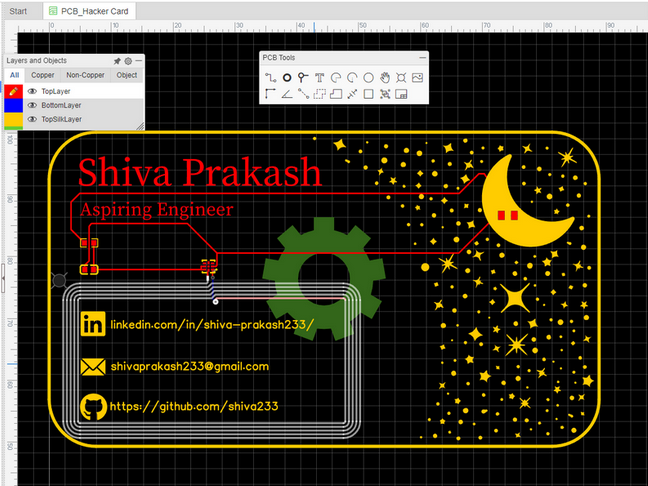Open the Non-Copper layers tab
Viewport: 648px width, 486px height.
click(86, 75)
